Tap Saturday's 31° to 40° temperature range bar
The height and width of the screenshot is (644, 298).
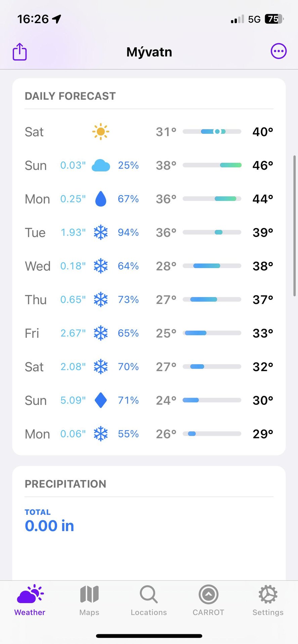[x=212, y=131]
